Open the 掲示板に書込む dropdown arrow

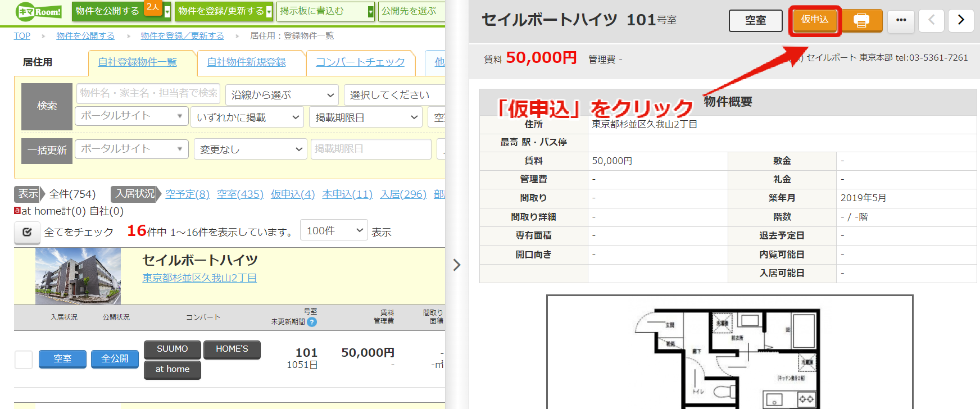370,11
